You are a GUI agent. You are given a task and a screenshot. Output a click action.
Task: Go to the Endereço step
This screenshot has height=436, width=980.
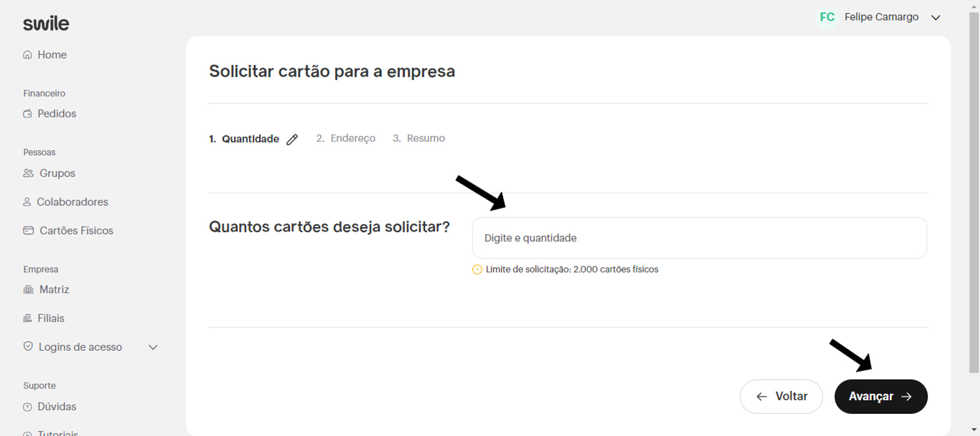click(346, 138)
